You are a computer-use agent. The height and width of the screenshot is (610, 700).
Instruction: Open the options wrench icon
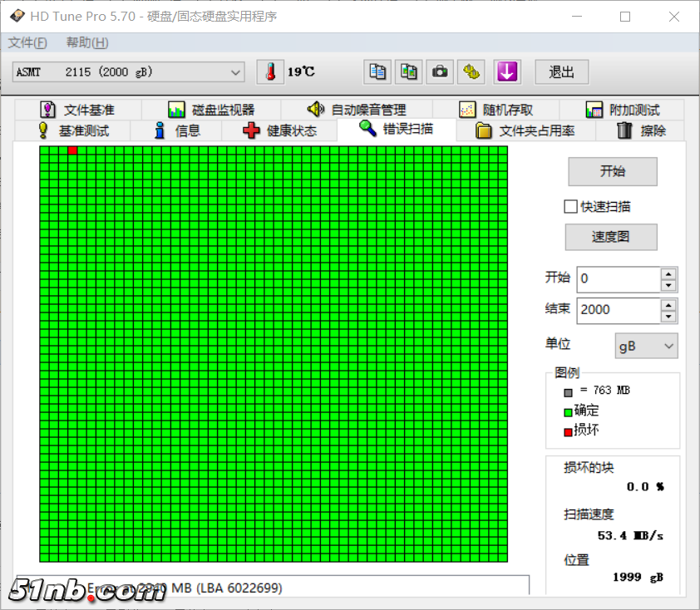coord(472,72)
